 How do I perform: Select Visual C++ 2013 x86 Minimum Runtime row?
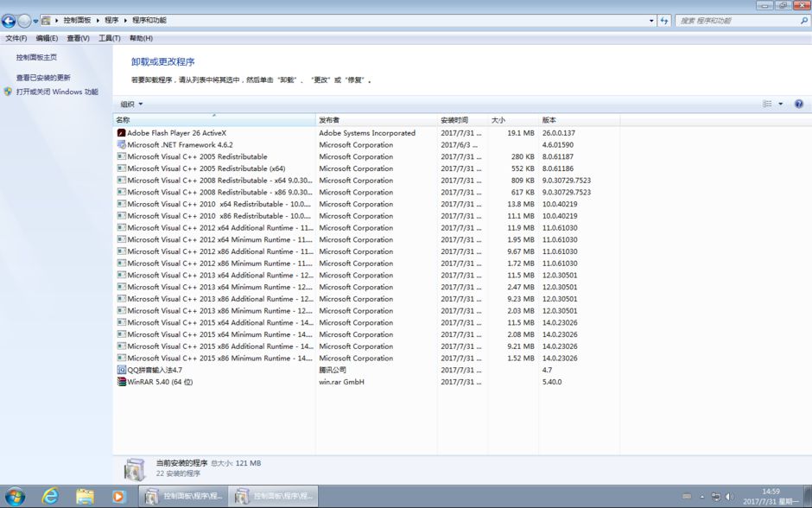[x=366, y=311]
